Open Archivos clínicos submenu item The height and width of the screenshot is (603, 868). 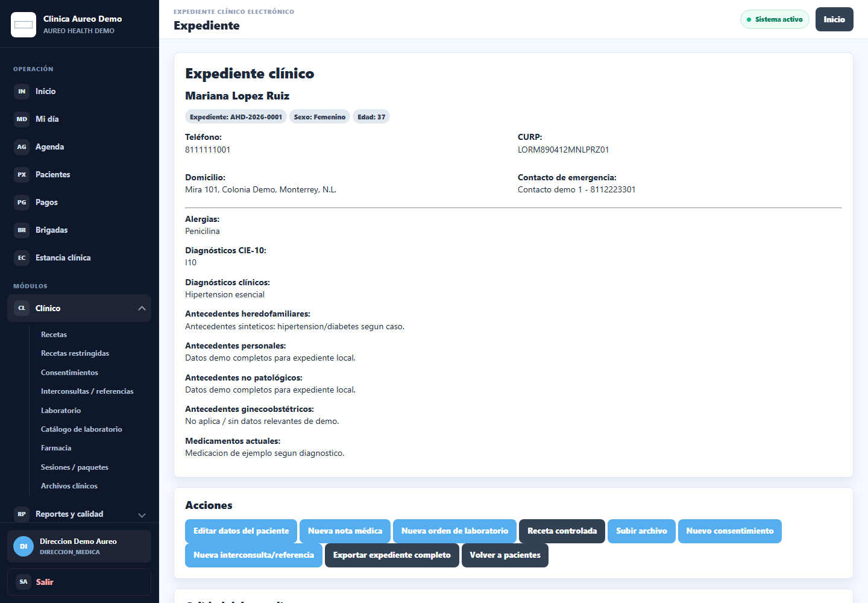click(x=69, y=486)
